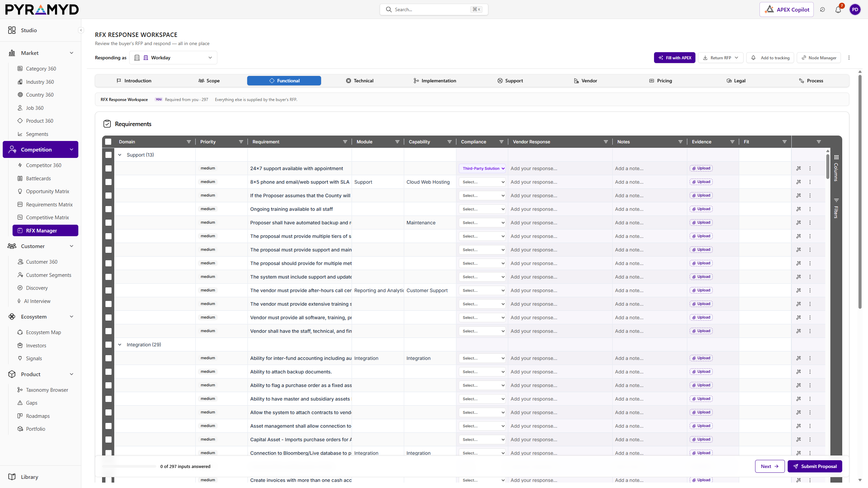Switch to the Pricing tab
Screen dimensions: 868x488
(660, 81)
